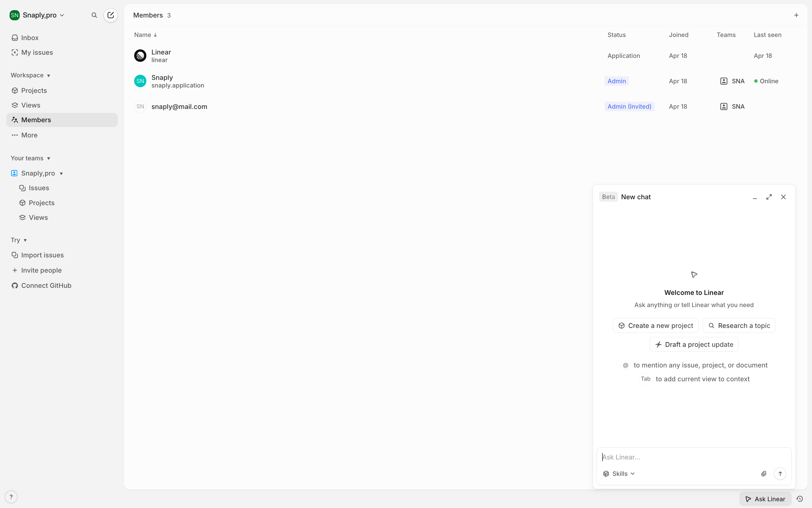
Task: Click Create a new project suggestion
Action: (x=656, y=326)
